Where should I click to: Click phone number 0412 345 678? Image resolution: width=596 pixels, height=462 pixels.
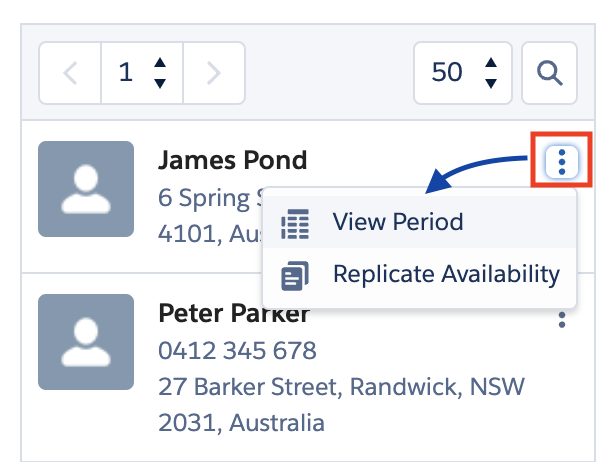(237, 351)
